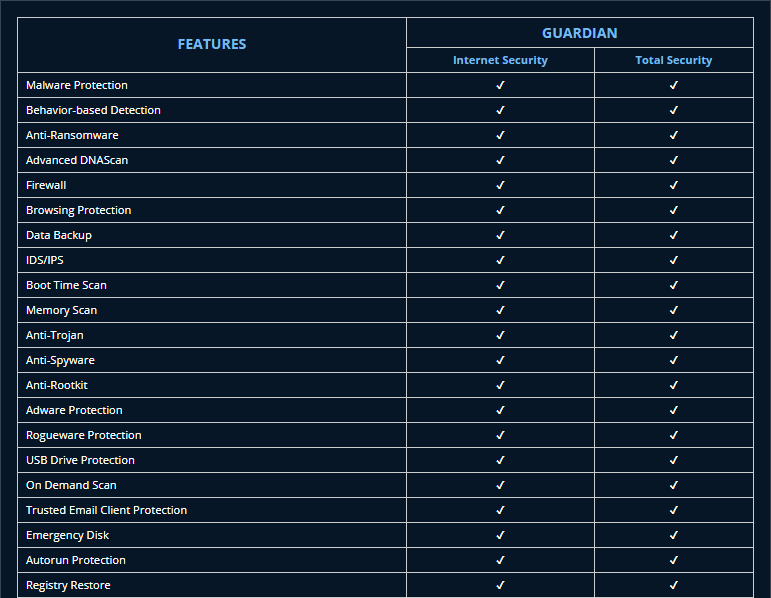Click the Rogueware Protection label
The height and width of the screenshot is (598, 771).
click(84, 435)
